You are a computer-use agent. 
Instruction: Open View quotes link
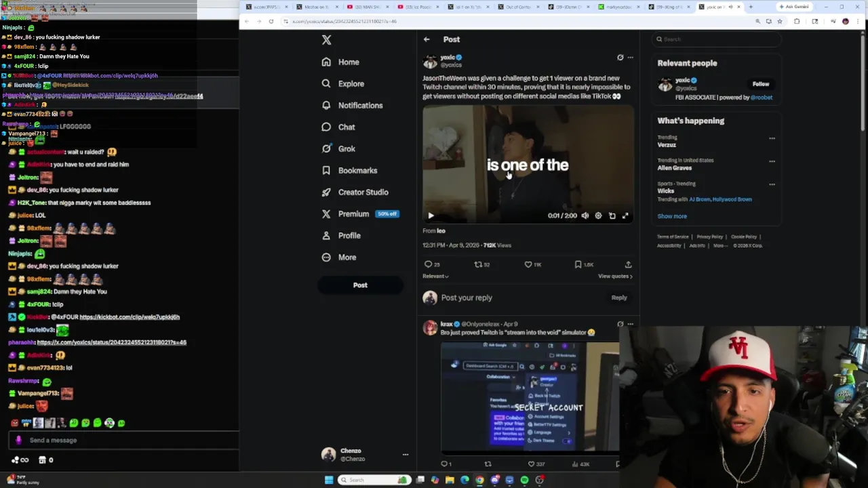coord(615,276)
